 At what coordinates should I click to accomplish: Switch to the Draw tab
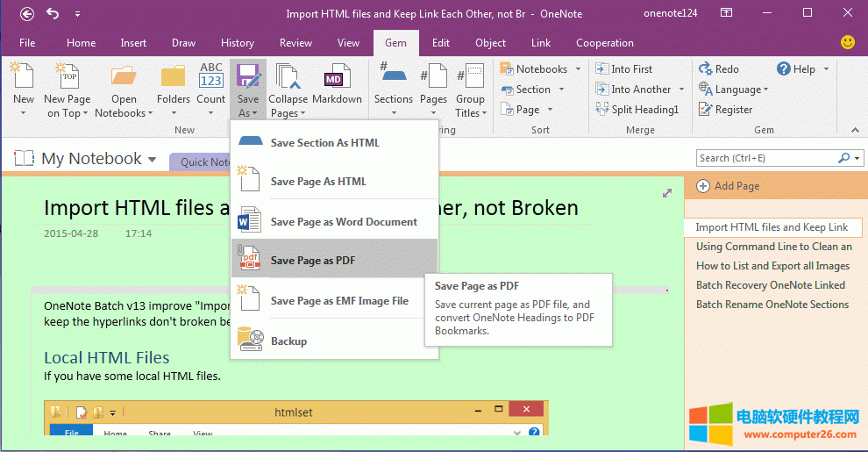[183, 43]
